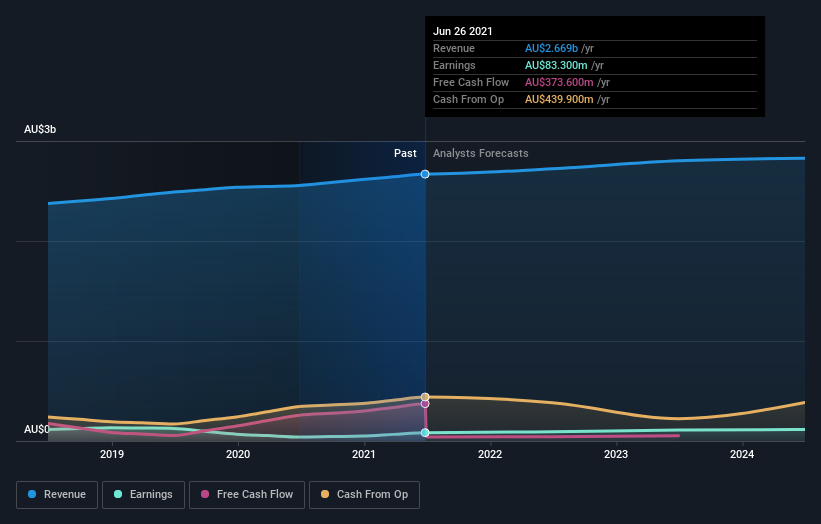Toggle the Earnings legend button

pos(143,495)
